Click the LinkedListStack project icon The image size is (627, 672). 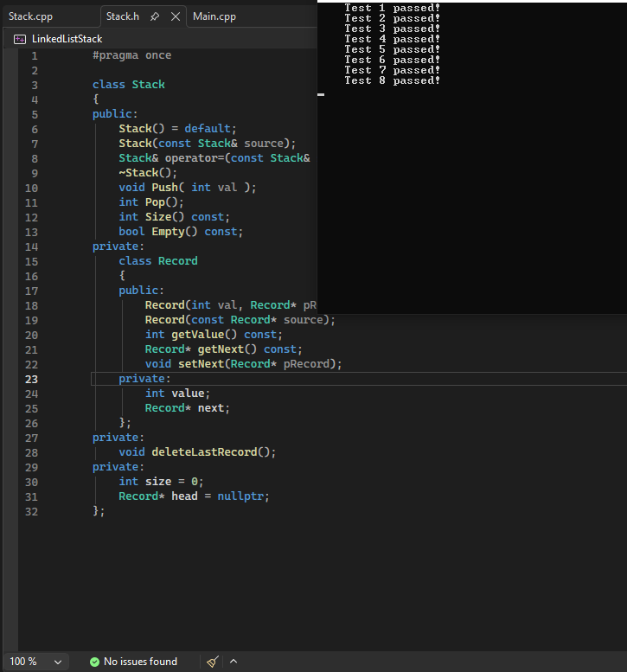point(20,40)
